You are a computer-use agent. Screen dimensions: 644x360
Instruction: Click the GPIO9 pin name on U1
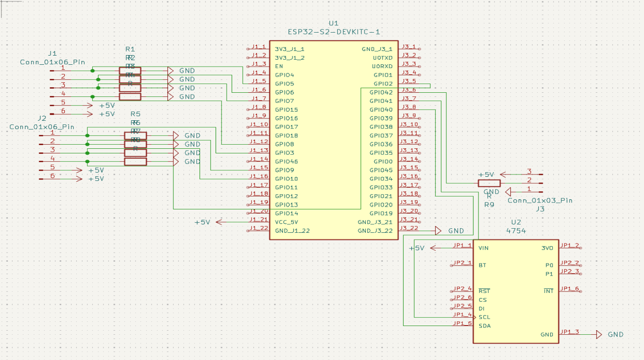285,170
